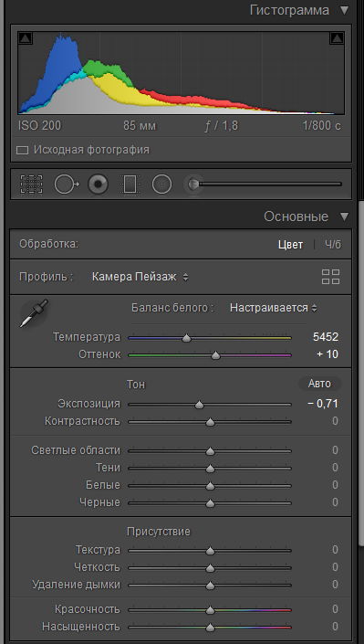Click the Текстура slider handle
The image size is (364, 644).
(210, 551)
